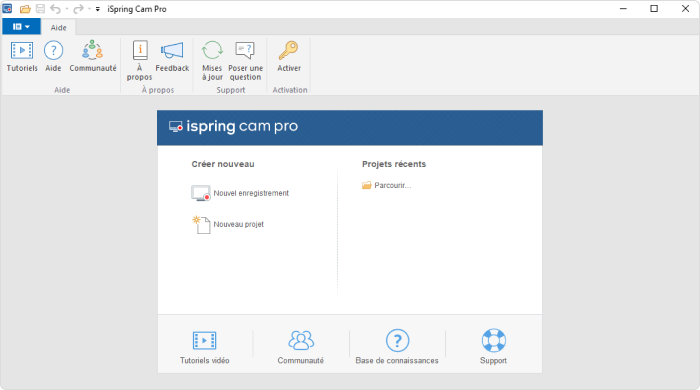700x390 pixels.
Task: Open the Tutoriels ribbon icon
Action: point(22,56)
